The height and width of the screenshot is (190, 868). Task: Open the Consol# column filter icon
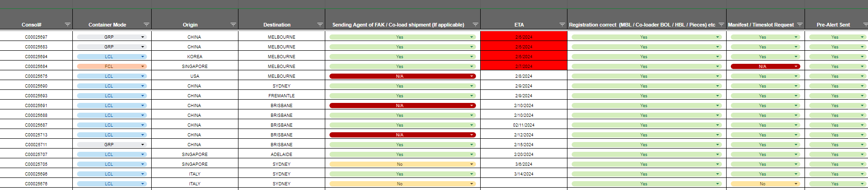68,24
